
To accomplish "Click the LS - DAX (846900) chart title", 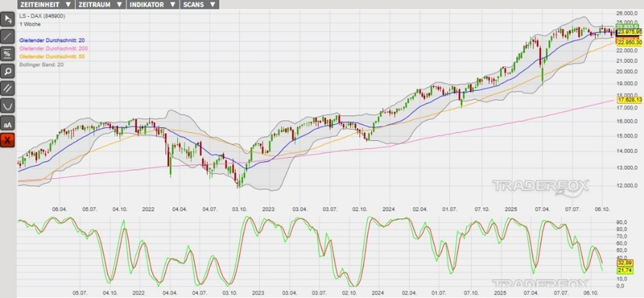I will click(43, 15).
